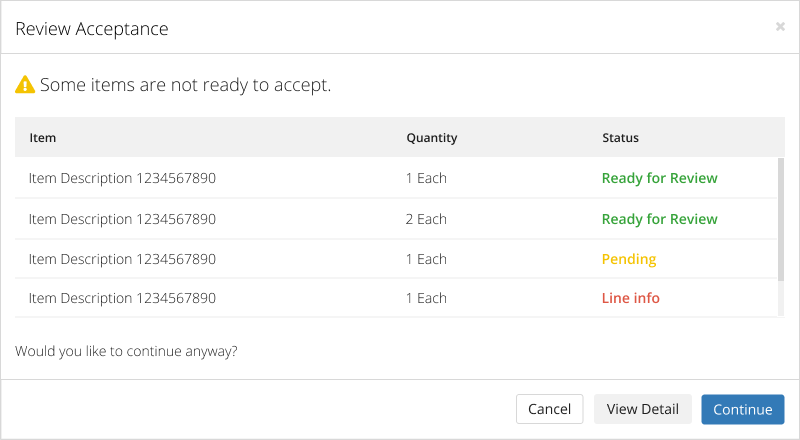Click first row's Ready for Review status
800x440 pixels.
pos(660,178)
